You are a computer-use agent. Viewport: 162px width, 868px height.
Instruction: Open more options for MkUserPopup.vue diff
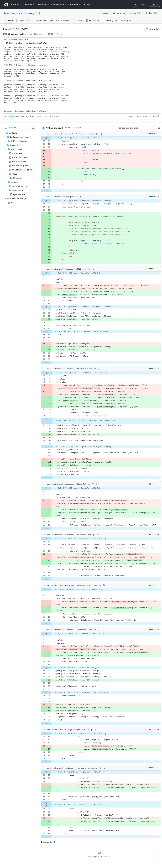(x=158, y=535)
